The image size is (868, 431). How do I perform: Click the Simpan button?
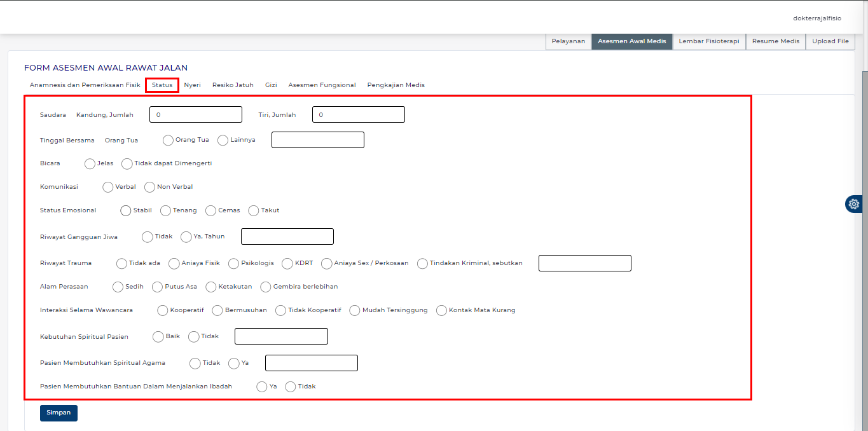(x=59, y=413)
